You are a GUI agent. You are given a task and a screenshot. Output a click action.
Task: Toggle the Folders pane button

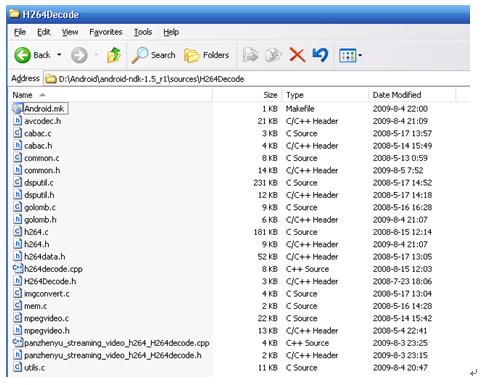[207, 55]
